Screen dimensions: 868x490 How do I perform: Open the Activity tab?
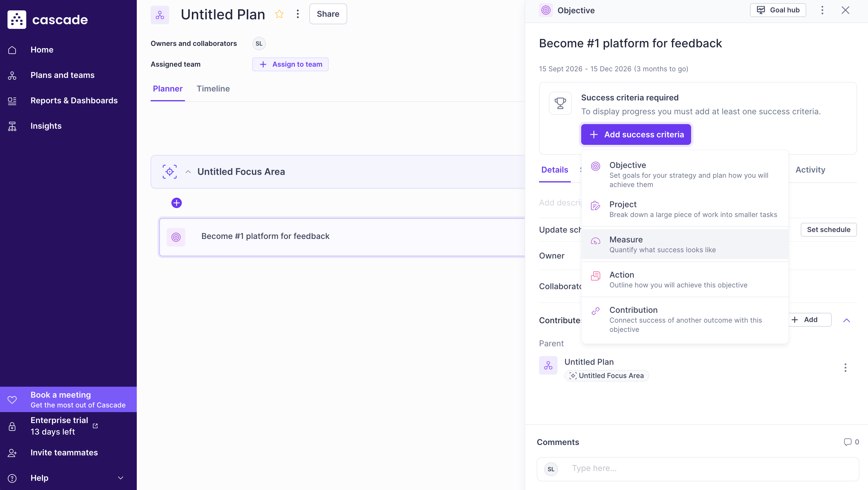point(810,170)
